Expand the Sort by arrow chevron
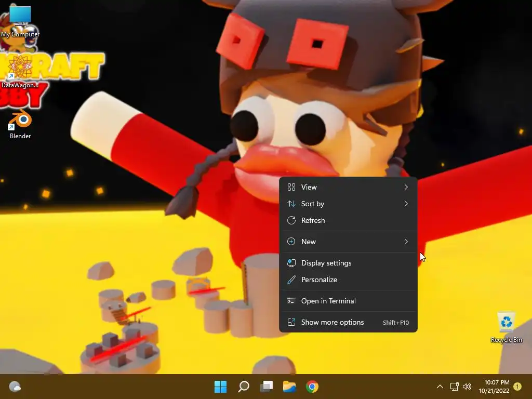Screen dimensions: 532x399 [406, 204]
